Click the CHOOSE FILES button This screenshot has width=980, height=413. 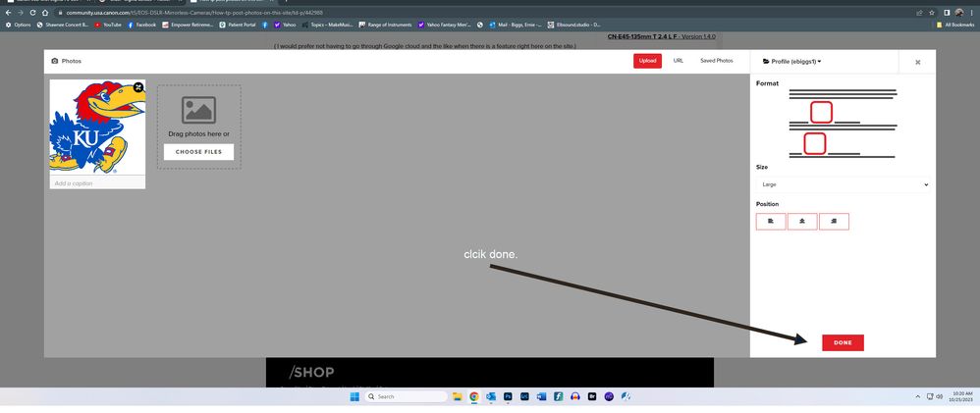tap(198, 152)
